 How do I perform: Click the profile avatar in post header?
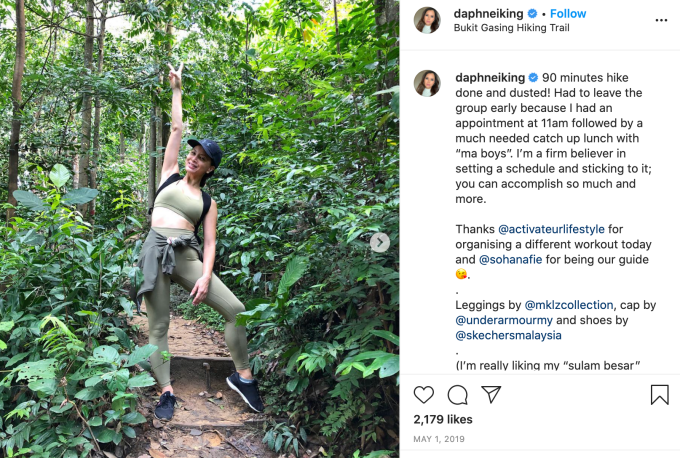[x=427, y=20]
